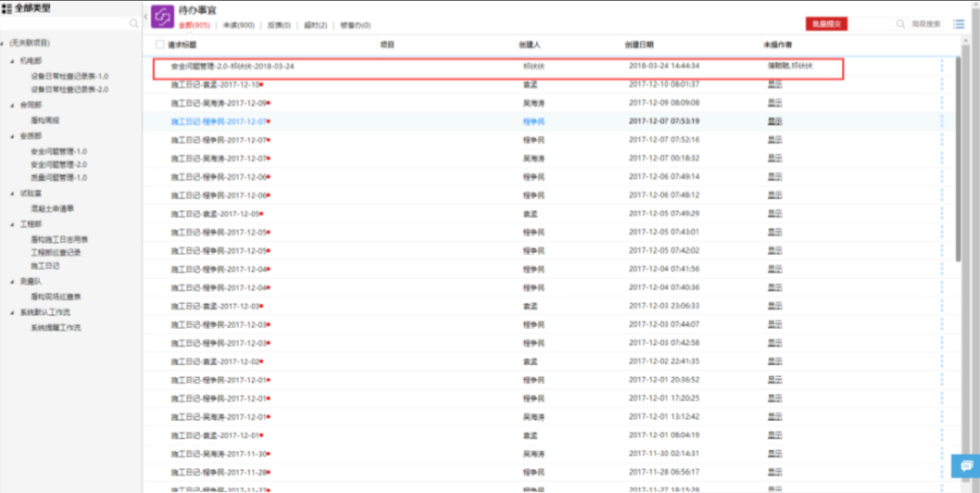The height and width of the screenshot is (493, 980).
Task: Open three-dot menu for 2017-12-07 07:53:19 row
Action: pos(942,120)
